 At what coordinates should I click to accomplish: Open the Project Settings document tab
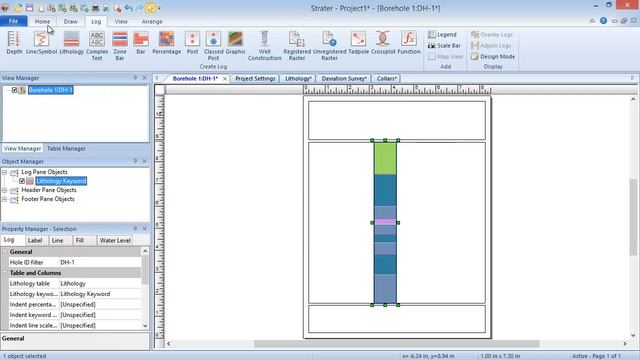255,78
